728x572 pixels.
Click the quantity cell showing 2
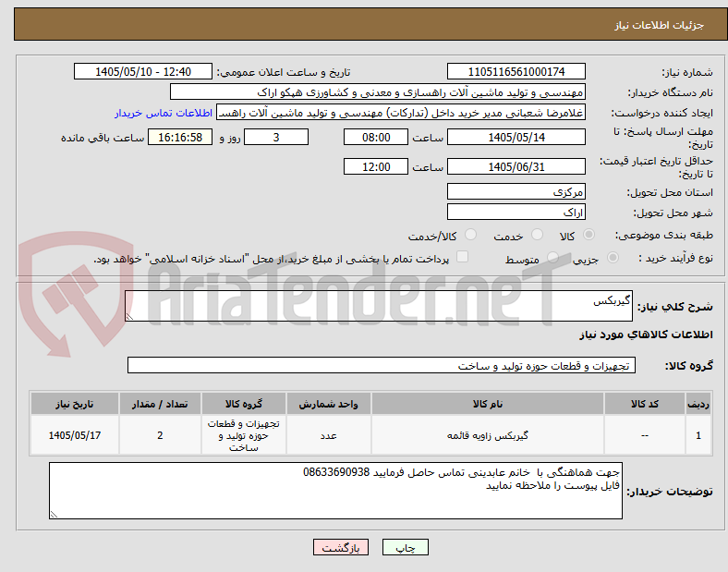(160, 435)
